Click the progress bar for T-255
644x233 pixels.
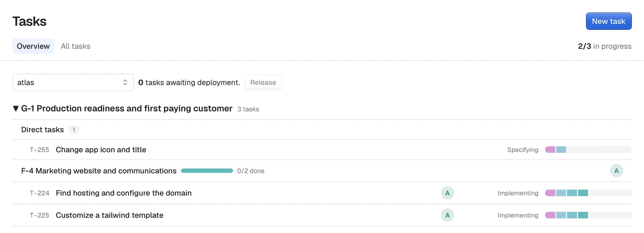coord(588,150)
